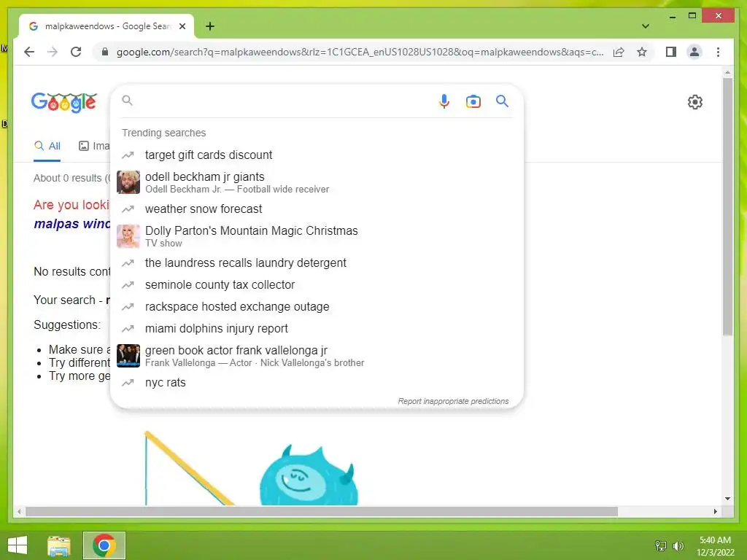Open the taskbar clock showing 5:40 AM

[715, 546]
